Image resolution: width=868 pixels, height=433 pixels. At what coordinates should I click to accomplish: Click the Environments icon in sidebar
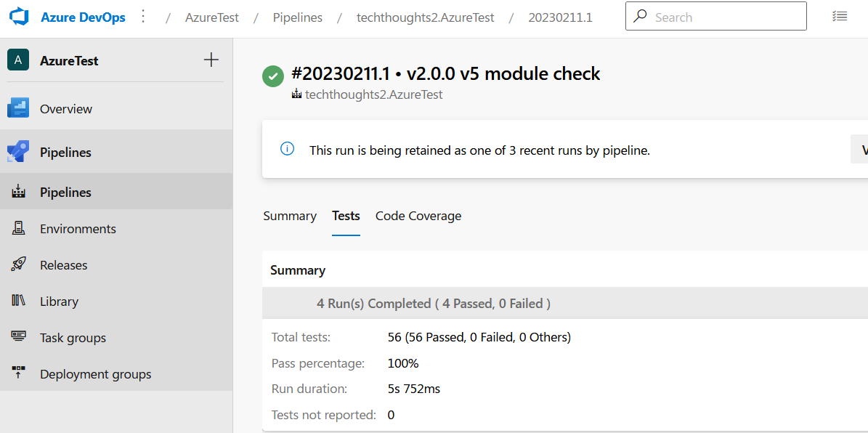(19, 229)
